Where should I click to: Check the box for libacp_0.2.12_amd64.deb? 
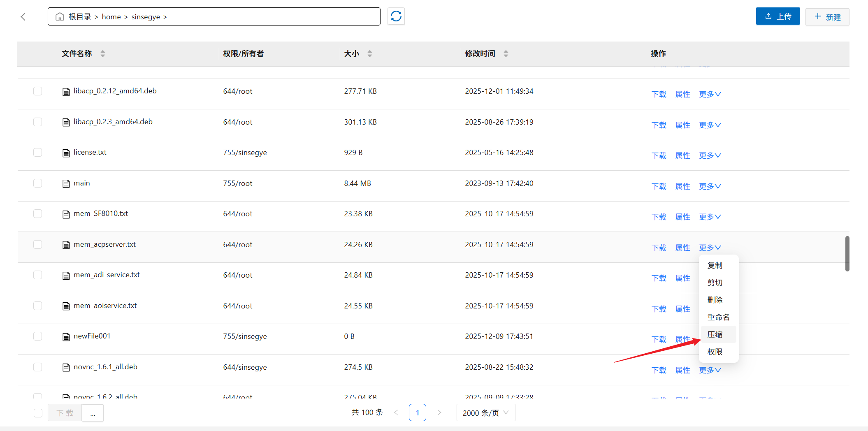(37, 91)
